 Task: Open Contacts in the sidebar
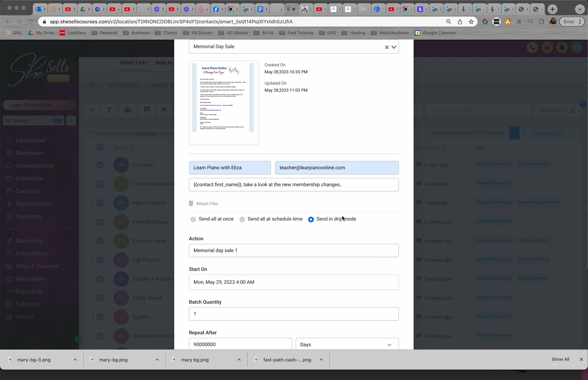tap(27, 191)
